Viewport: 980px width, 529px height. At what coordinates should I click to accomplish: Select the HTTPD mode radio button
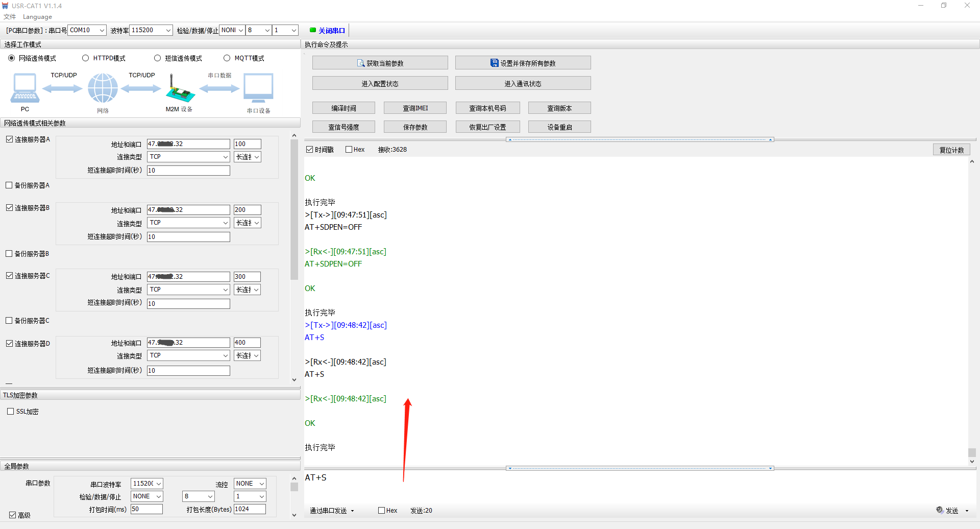[x=86, y=58]
